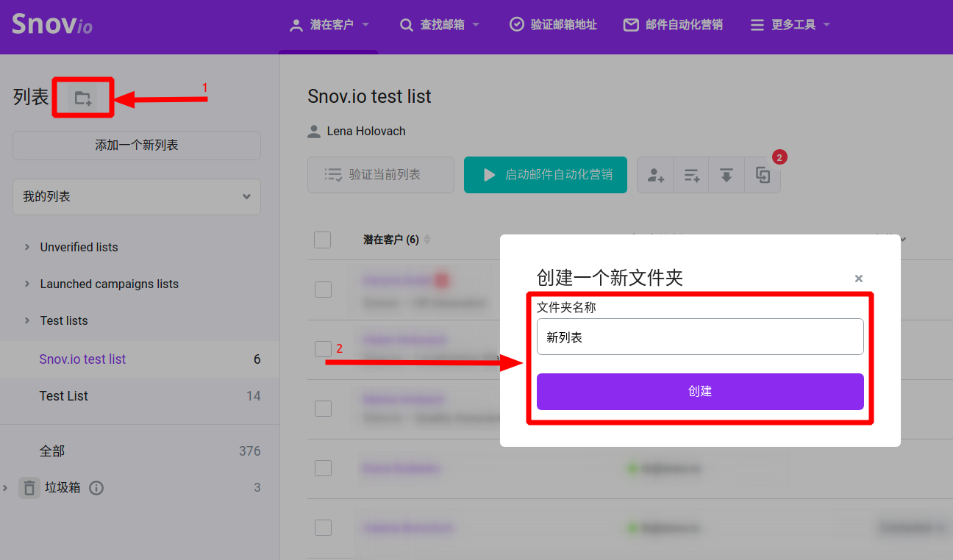Select Snov.io test list in sidebar
This screenshot has width=953, height=560.
coord(140,359)
